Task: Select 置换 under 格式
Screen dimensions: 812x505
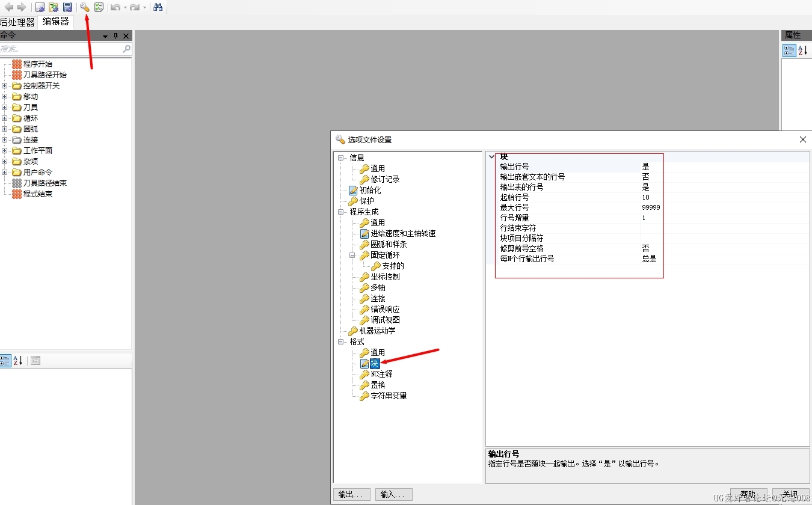Action: (378, 385)
